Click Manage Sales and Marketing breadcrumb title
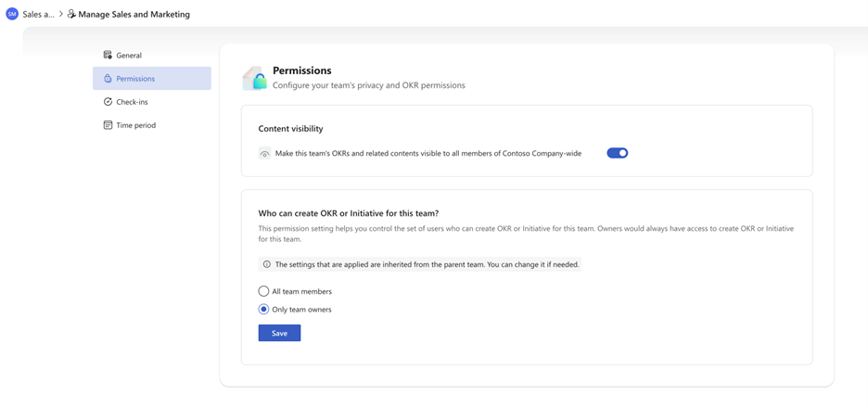 pos(134,15)
